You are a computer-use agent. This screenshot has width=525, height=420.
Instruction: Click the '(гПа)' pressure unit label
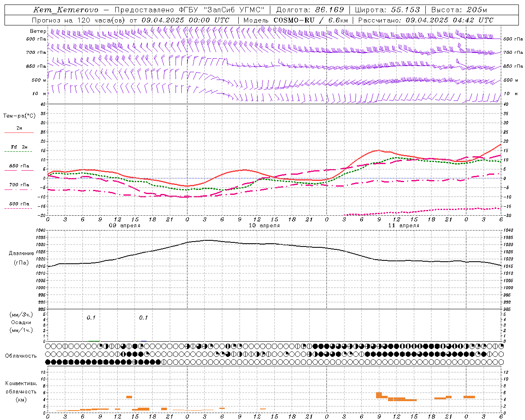21,263
